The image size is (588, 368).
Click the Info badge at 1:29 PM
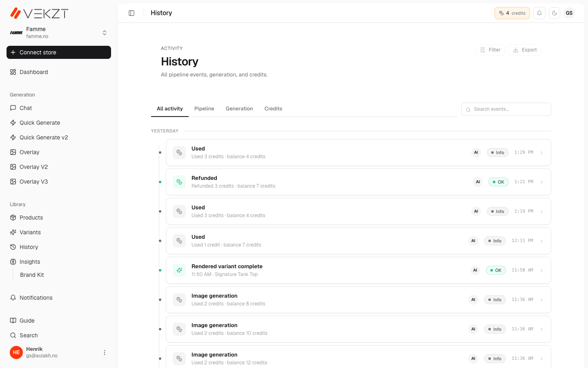tap(498, 153)
